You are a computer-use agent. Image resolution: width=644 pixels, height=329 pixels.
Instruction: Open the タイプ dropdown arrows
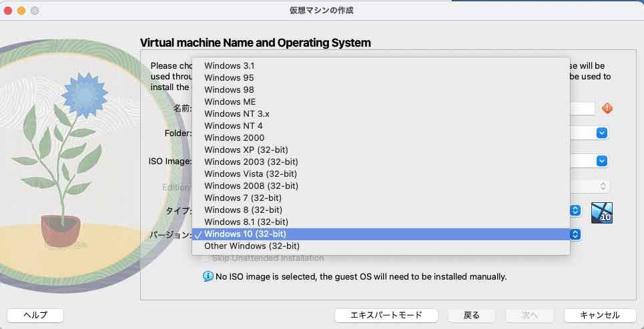point(575,210)
